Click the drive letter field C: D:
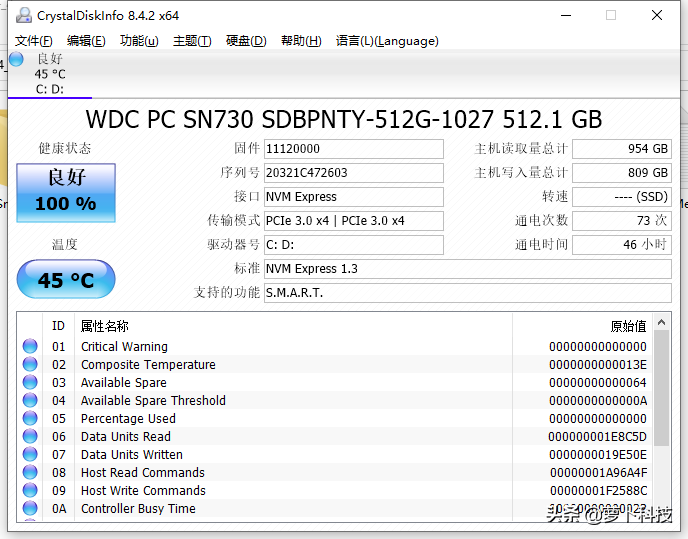 tap(354, 244)
